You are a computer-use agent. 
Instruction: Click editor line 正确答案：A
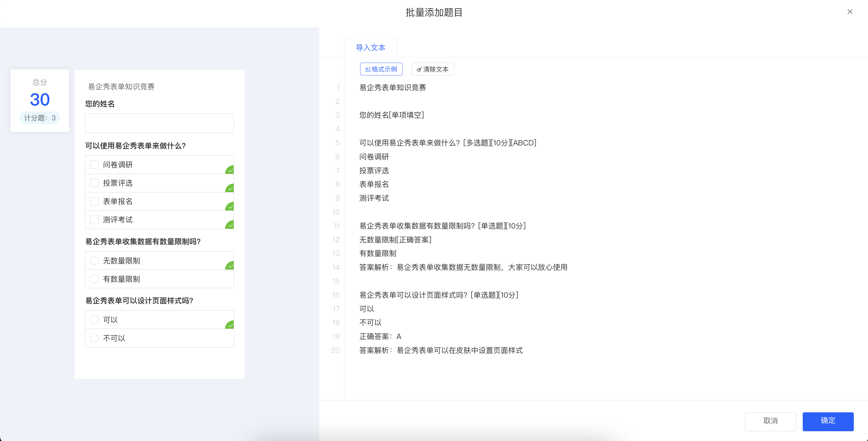380,336
